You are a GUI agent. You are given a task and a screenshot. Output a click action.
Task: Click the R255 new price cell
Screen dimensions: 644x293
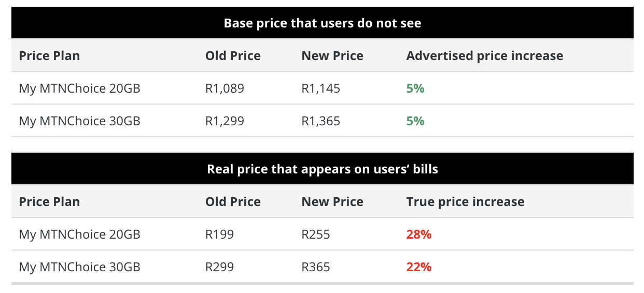pos(315,235)
